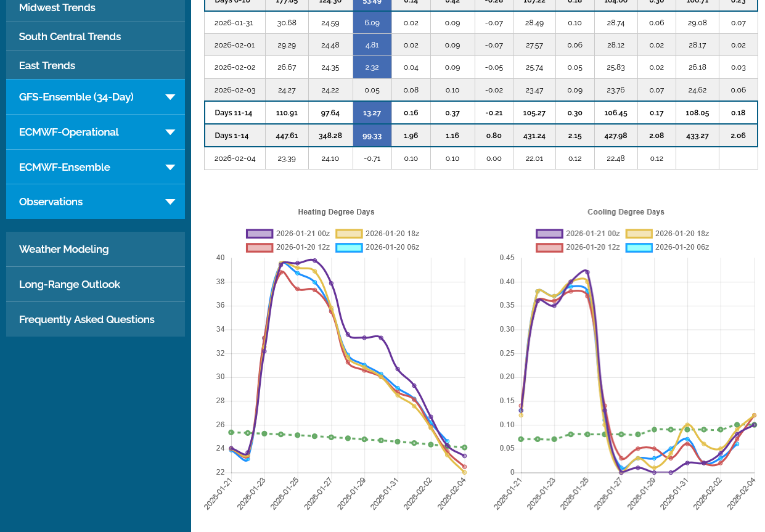Open the ECMWF-Ensemble dropdown arrow
This screenshot has height=532, width=765.
pyautogui.click(x=170, y=168)
